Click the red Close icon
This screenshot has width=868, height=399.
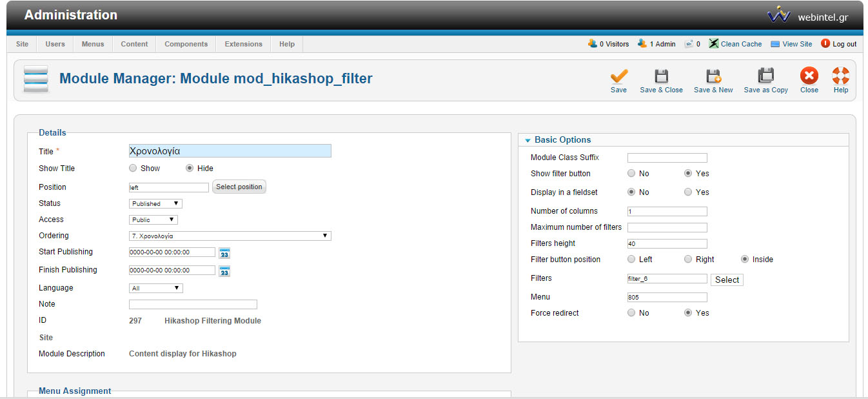click(x=809, y=76)
